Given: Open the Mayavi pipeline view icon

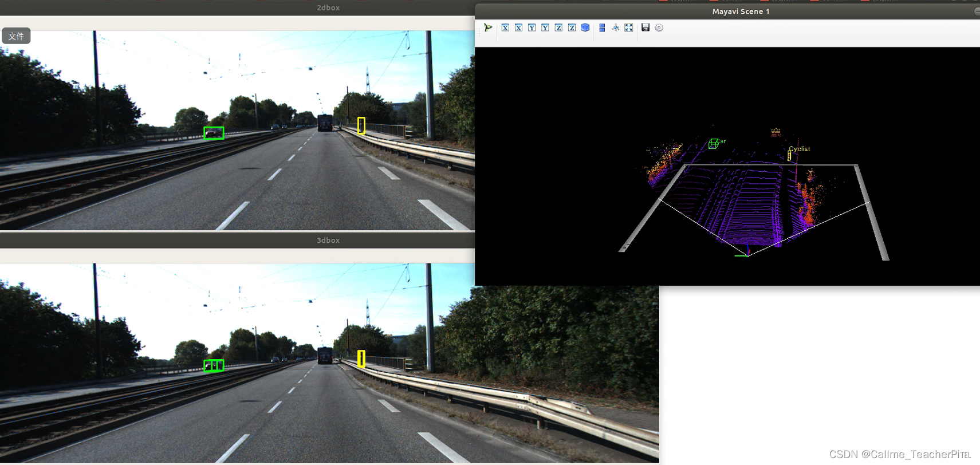Looking at the screenshot, I should point(488,27).
